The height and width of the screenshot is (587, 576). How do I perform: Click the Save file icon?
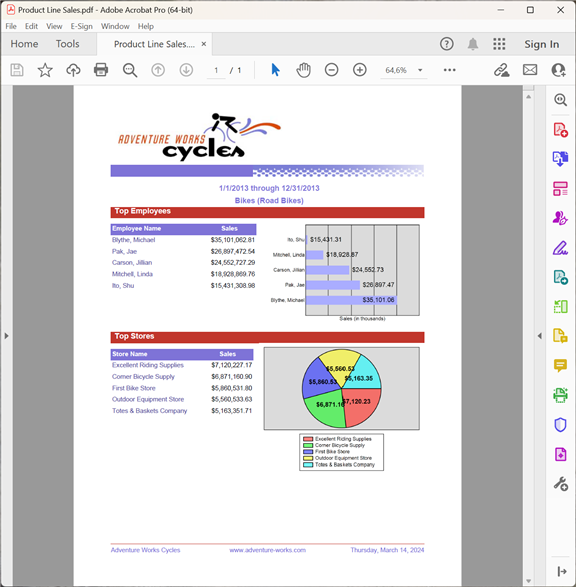(x=17, y=70)
